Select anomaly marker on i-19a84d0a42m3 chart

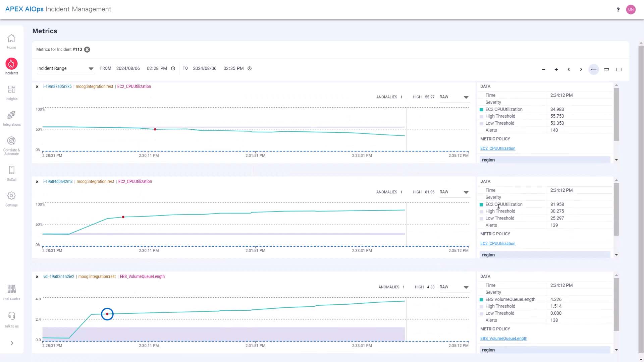123,217
